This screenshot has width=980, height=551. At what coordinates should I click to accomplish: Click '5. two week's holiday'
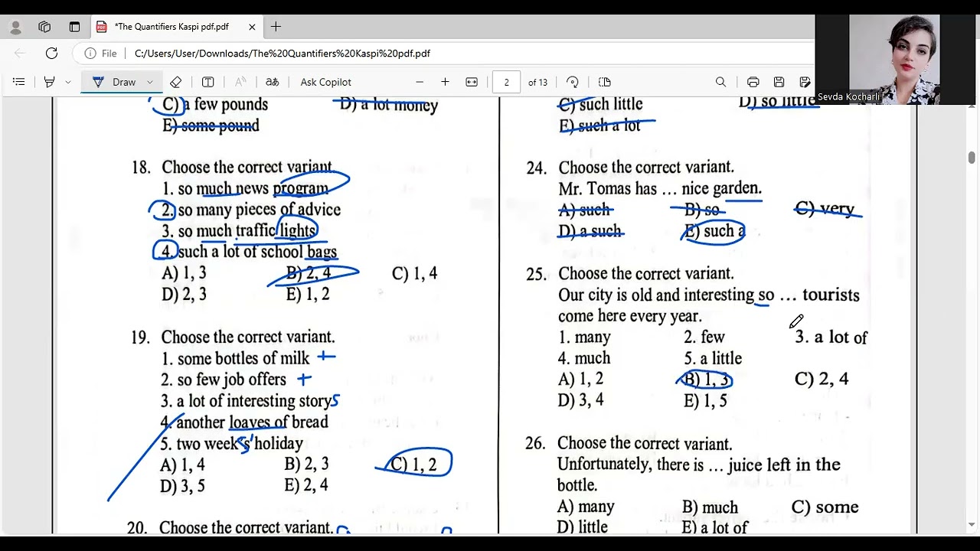coord(232,444)
